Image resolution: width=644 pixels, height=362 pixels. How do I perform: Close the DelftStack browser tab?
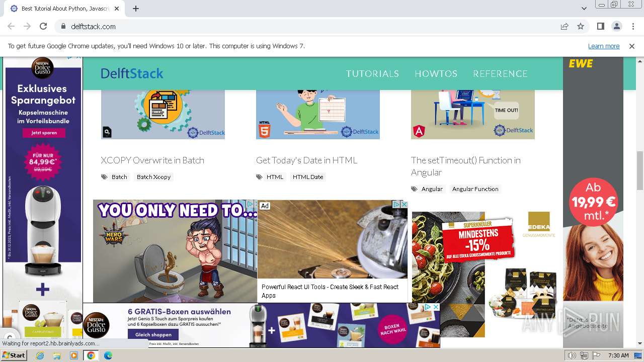click(117, 9)
